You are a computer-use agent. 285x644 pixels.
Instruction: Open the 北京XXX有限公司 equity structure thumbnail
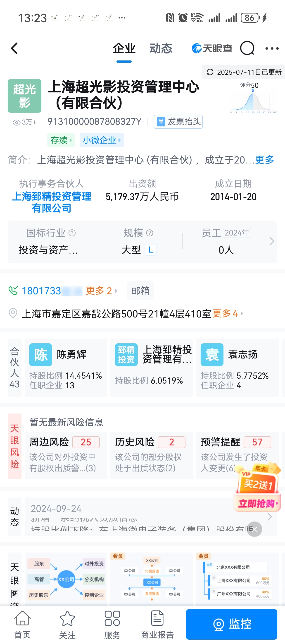coord(237,579)
